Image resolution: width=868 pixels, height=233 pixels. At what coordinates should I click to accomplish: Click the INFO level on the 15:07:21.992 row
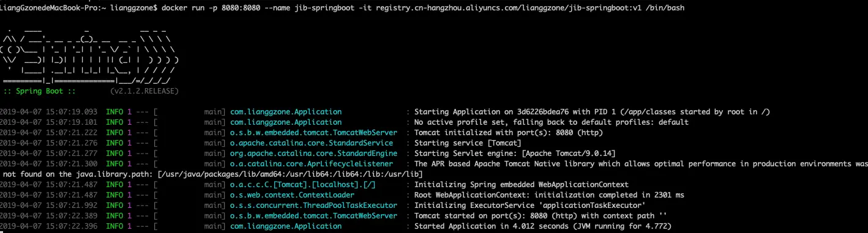pyautogui.click(x=114, y=205)
